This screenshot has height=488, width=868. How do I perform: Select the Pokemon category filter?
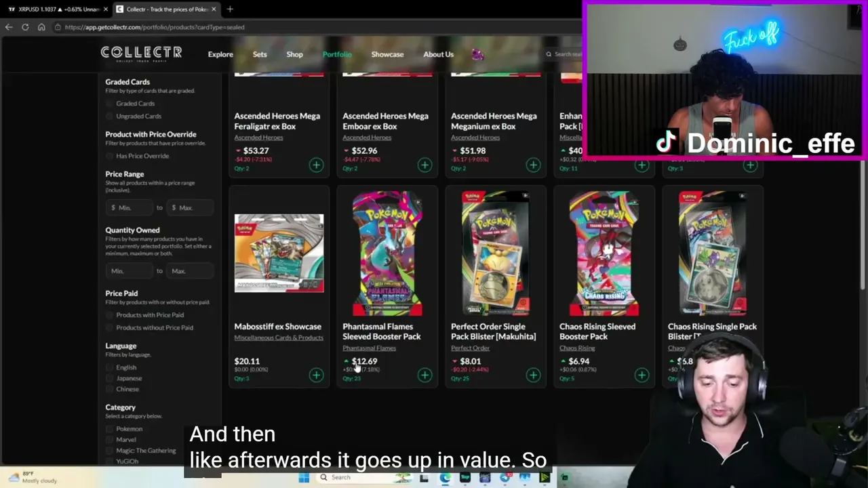click(x=110, y=429)
